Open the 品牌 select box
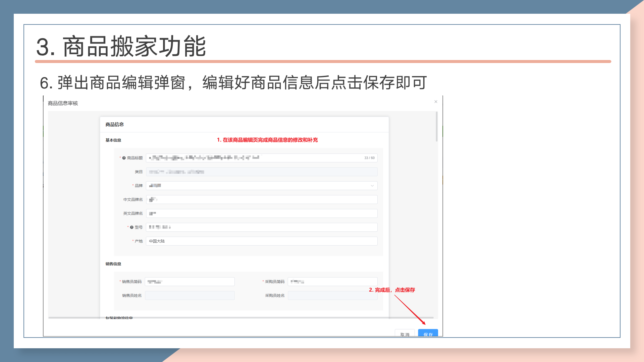 coord(262,186)
